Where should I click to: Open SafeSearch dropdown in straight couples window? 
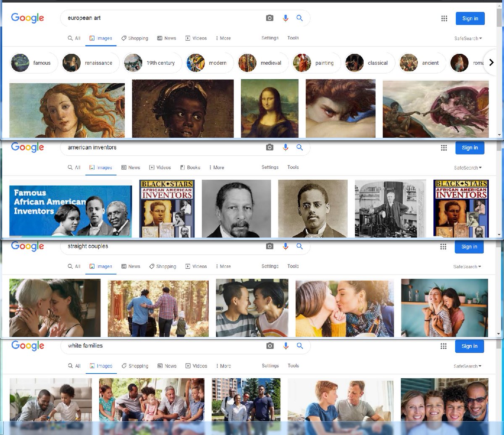click(x=467, y=267)
